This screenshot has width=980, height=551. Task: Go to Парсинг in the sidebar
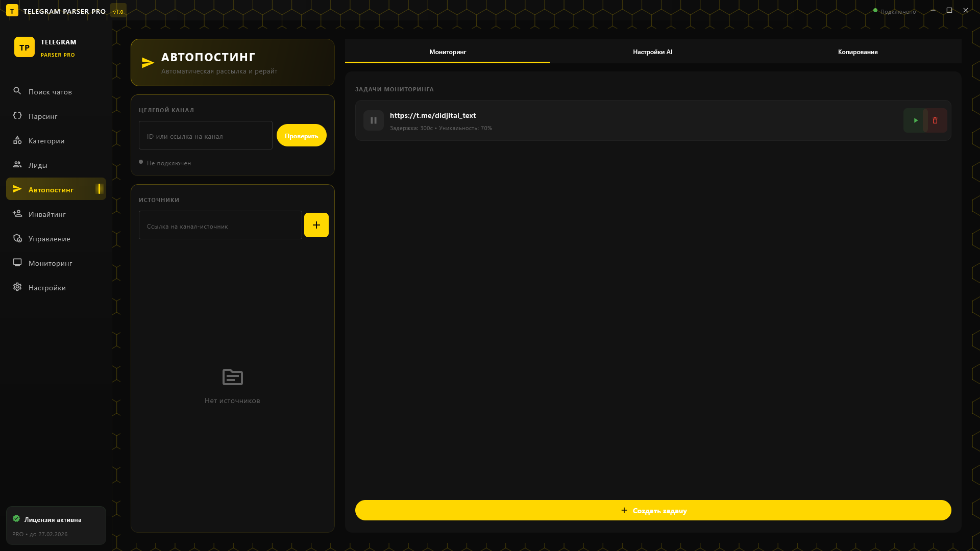point(43,116)
